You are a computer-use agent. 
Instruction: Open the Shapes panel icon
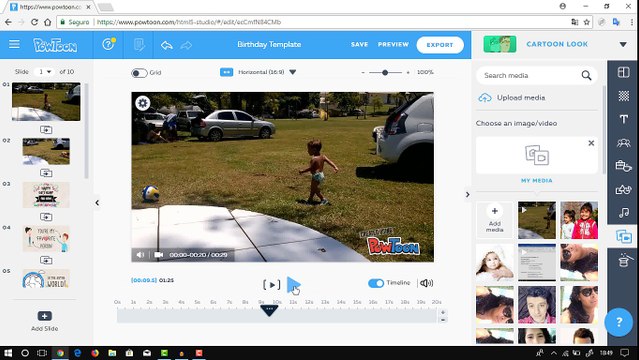[623, 189]
